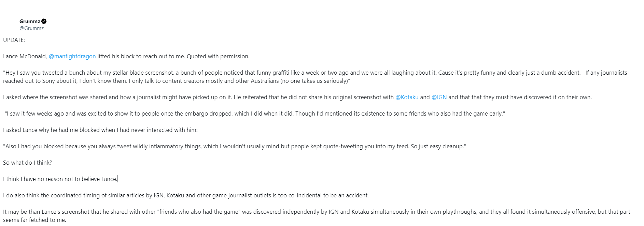Click the "Lance McDonald," name in the post
644x226 pixels.
[x=25, y=56]
